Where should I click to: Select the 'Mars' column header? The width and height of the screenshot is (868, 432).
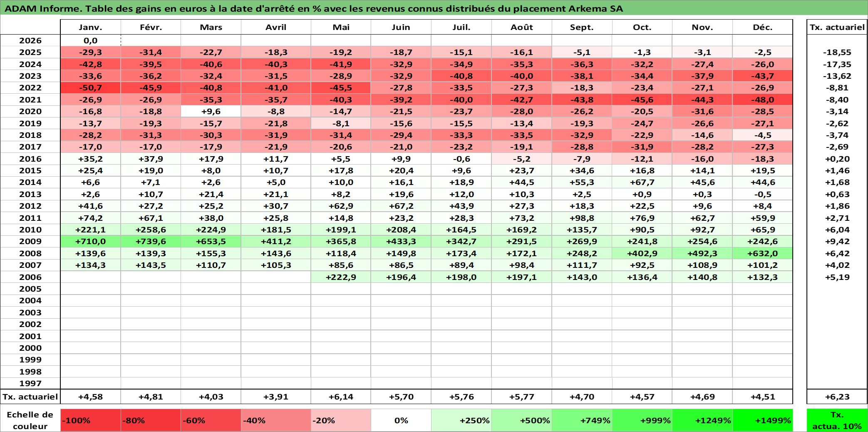click(x=211, y=27)
